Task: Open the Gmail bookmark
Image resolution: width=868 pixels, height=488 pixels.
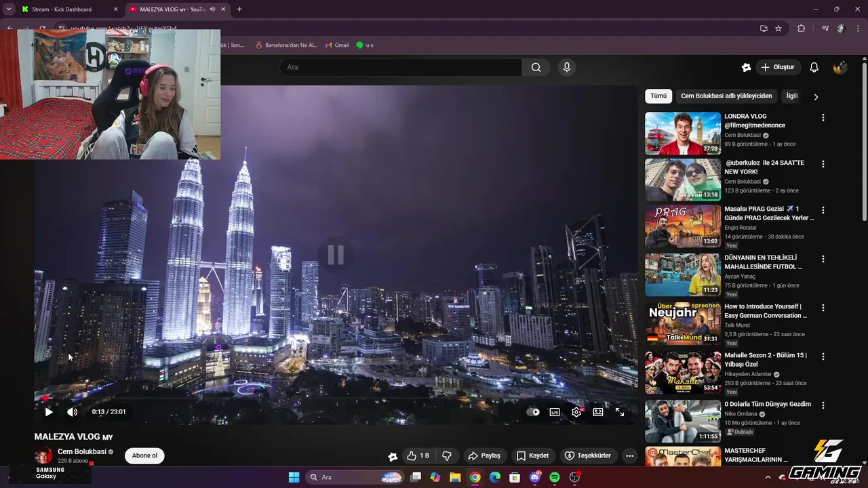Action: (337, 45)
